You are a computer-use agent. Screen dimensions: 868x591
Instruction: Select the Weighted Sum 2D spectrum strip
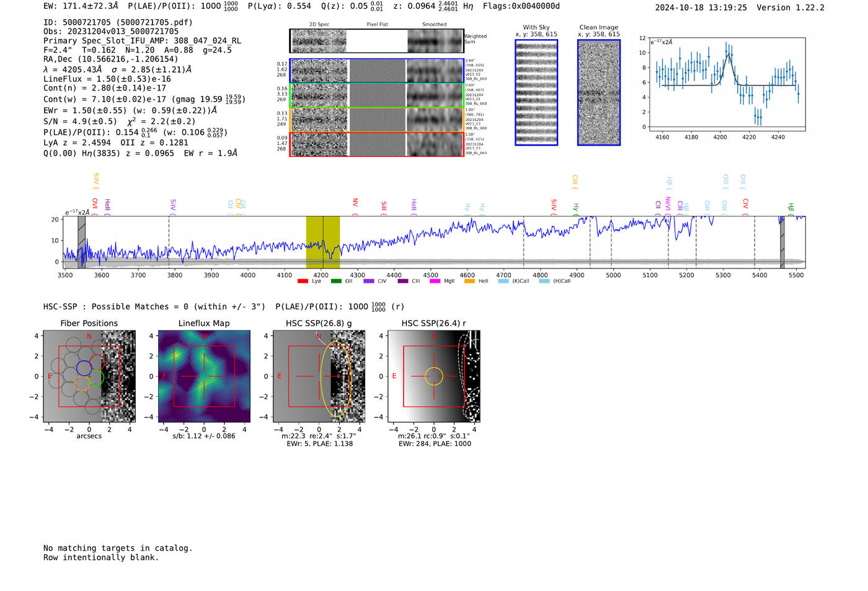click(x=377, y=41)
